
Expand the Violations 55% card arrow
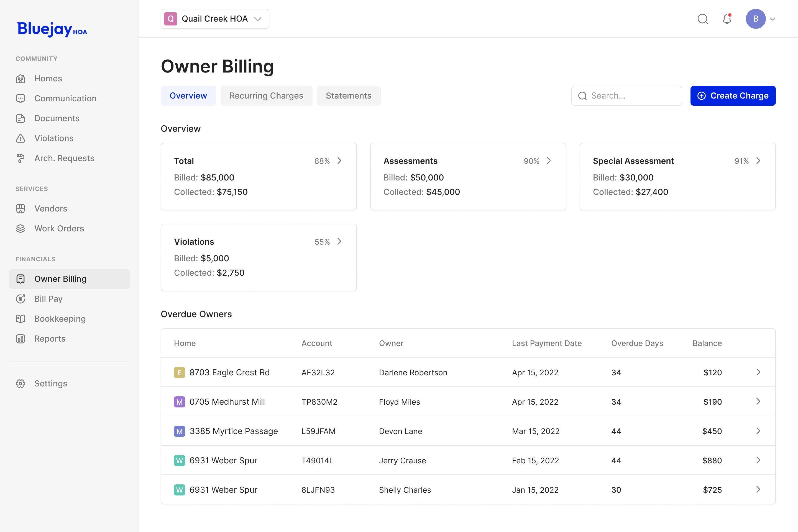point(339,242)
